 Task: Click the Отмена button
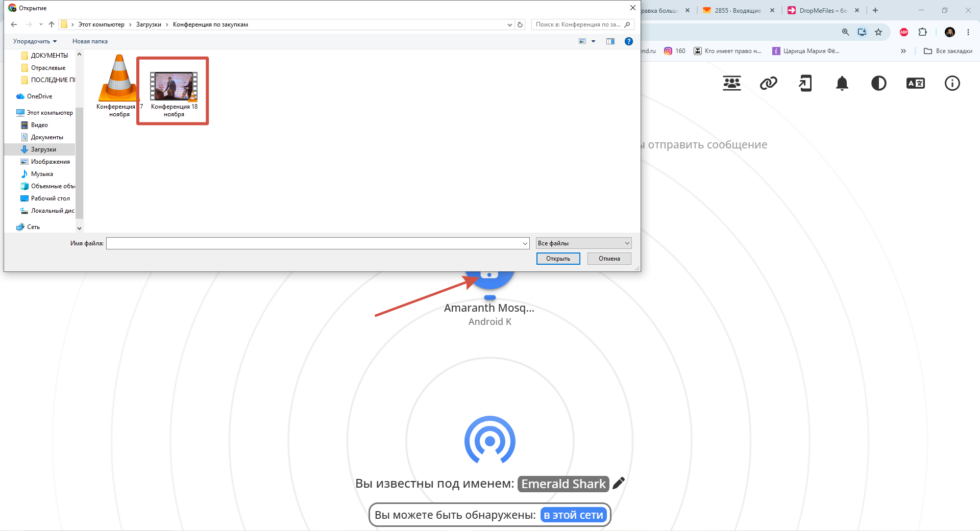(609, 259)
